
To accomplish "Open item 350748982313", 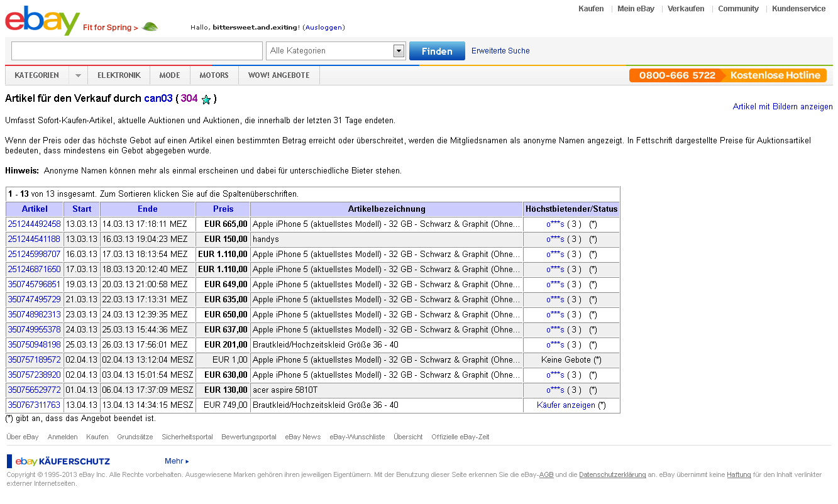I will pyautogui.click(x=35, y=315).
